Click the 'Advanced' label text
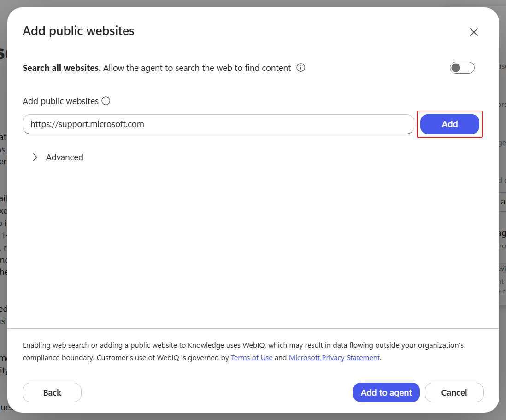 tap(65, 157)
